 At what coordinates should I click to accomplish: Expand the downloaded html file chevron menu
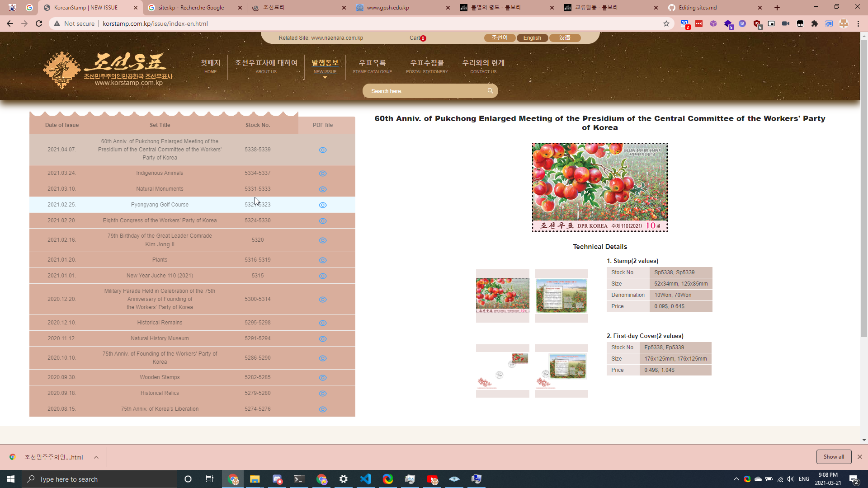[x=96, y=457]
